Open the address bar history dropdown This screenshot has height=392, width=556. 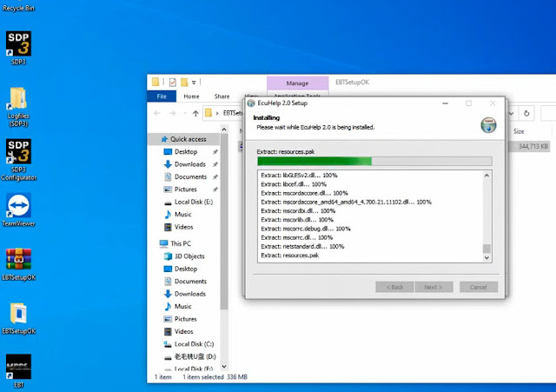tap(511, 114)
